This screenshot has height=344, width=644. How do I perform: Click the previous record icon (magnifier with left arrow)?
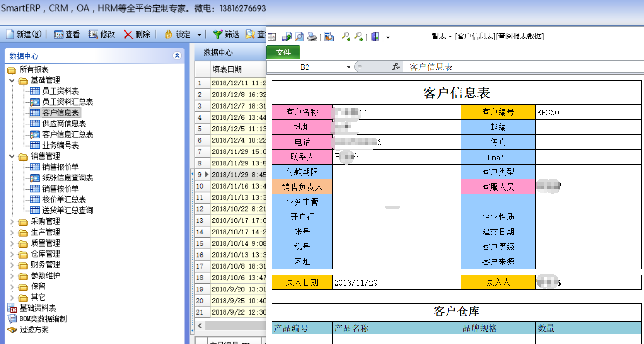[x=346, y=37]
